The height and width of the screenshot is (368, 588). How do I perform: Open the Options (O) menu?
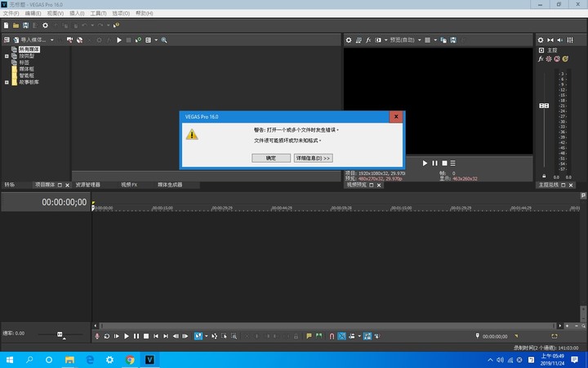coord(121,13)
